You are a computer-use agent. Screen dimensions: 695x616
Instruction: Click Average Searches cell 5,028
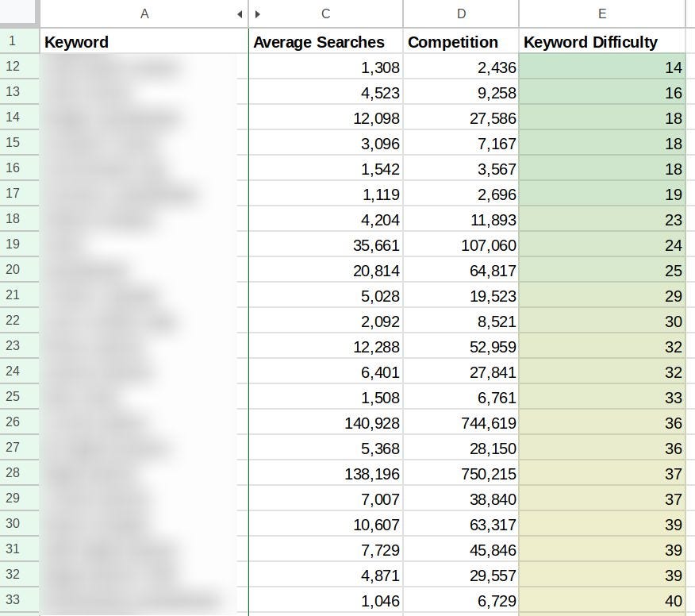pos(326,295)
